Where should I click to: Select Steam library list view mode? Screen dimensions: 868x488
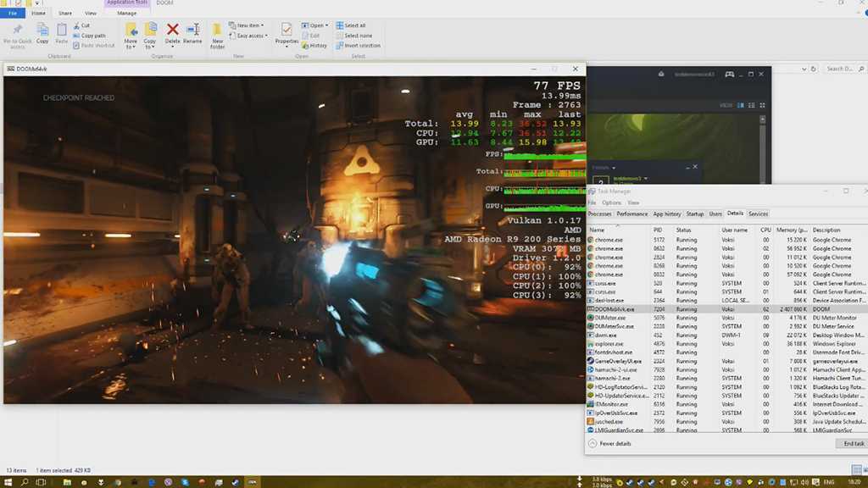click(751, 105)
